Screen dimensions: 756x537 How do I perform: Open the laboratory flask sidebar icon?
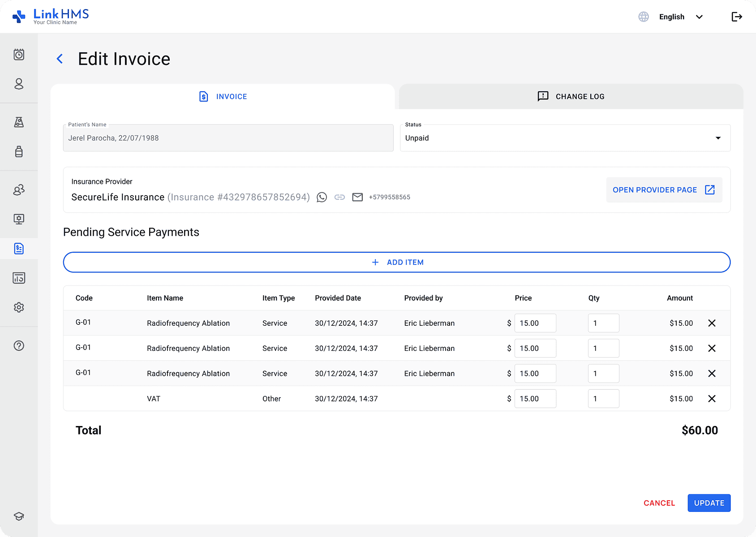19,122
